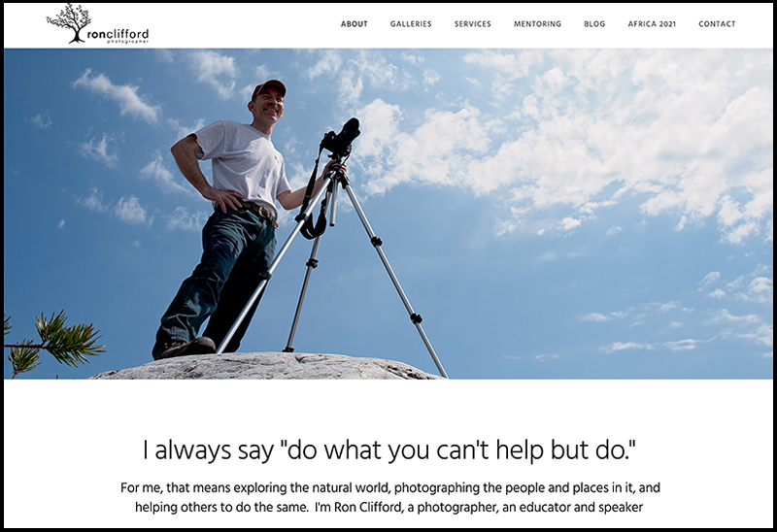Open the AFRICA 2021 navigation item
Image resolution: width=777 pixels, height=532 pixels.
652,23
